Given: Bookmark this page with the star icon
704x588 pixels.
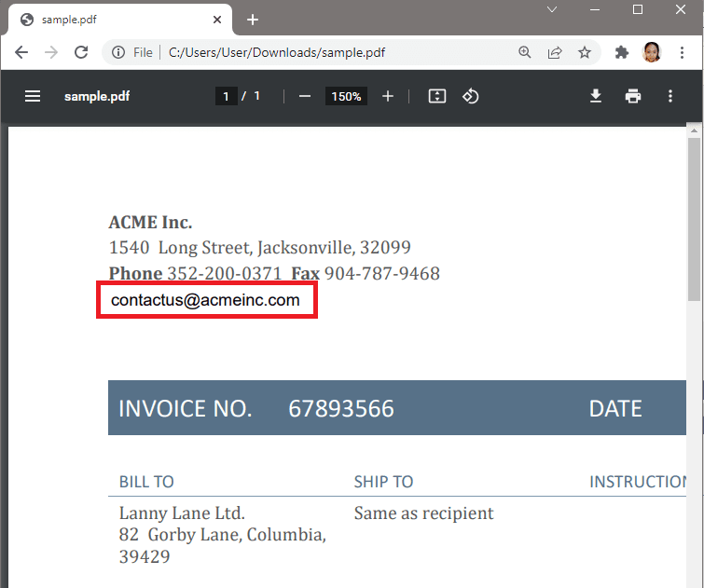Looking at the screenshot, I should tap(585, 53).
